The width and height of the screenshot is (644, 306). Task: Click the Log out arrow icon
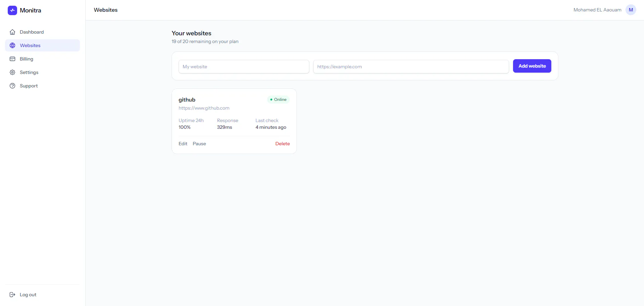pos(12,295)
